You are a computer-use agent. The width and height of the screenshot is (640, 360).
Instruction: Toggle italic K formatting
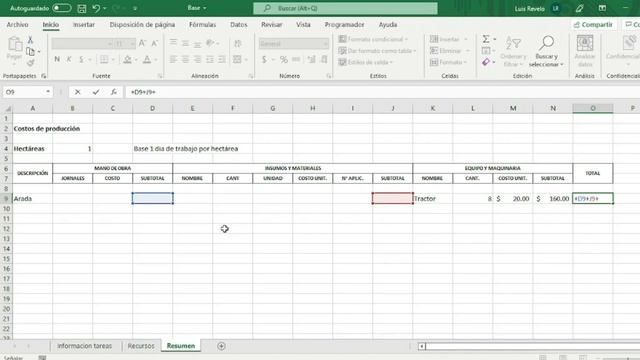69,60
